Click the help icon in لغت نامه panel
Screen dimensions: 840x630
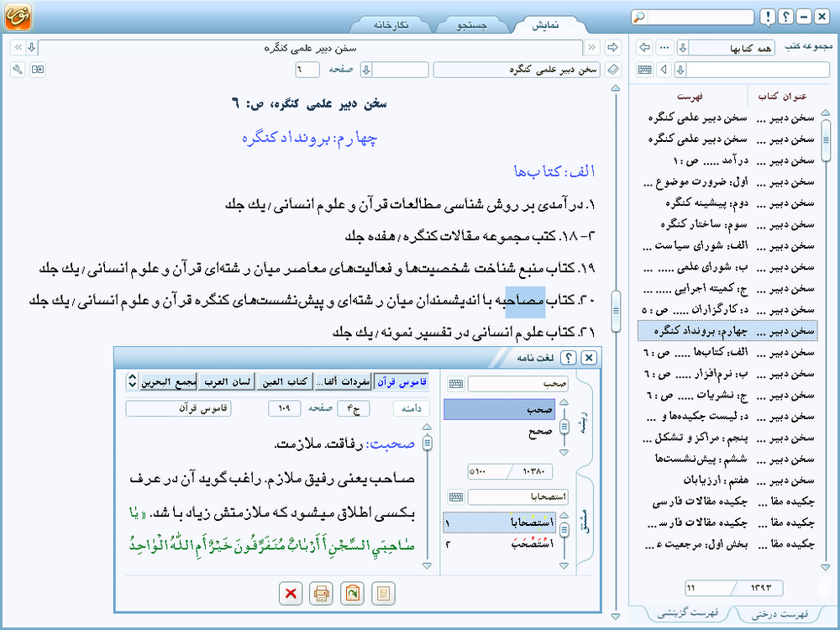click(568, 357)
